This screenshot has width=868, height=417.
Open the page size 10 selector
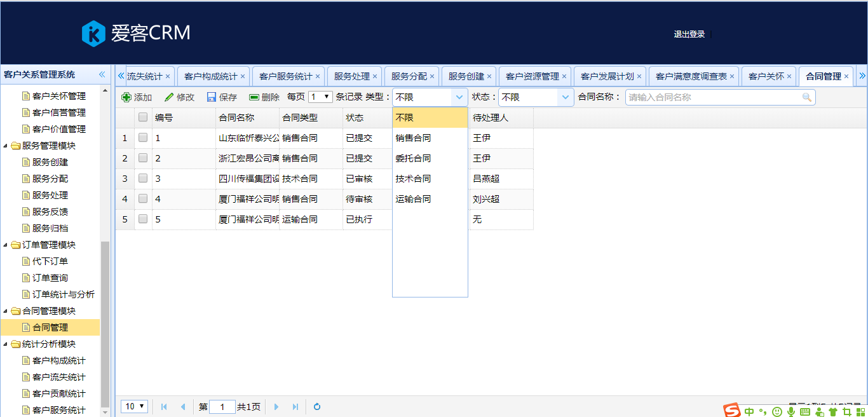pyautogui.click(x=135, y=407)
